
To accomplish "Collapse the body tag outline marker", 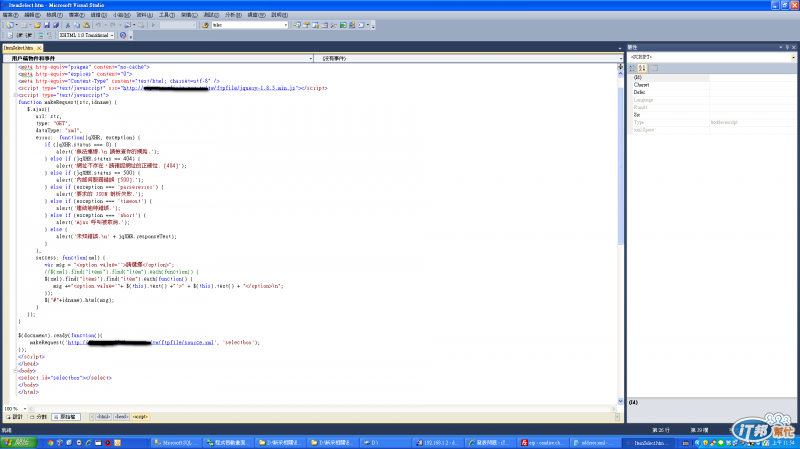I will click(x=15, y=371).
